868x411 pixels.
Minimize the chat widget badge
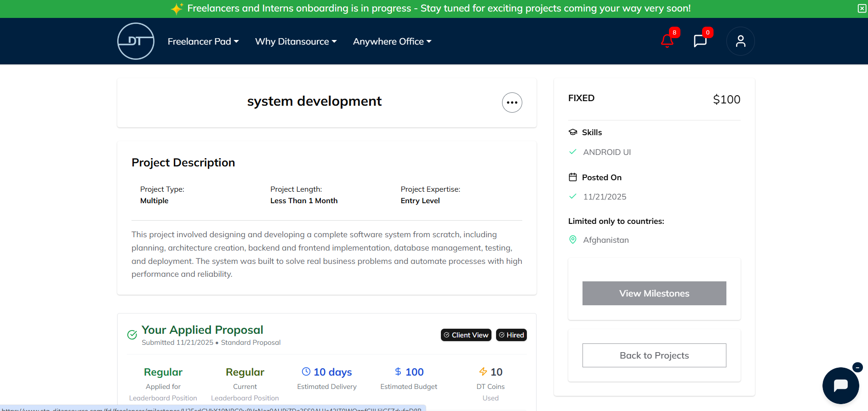tap(857, 367)
